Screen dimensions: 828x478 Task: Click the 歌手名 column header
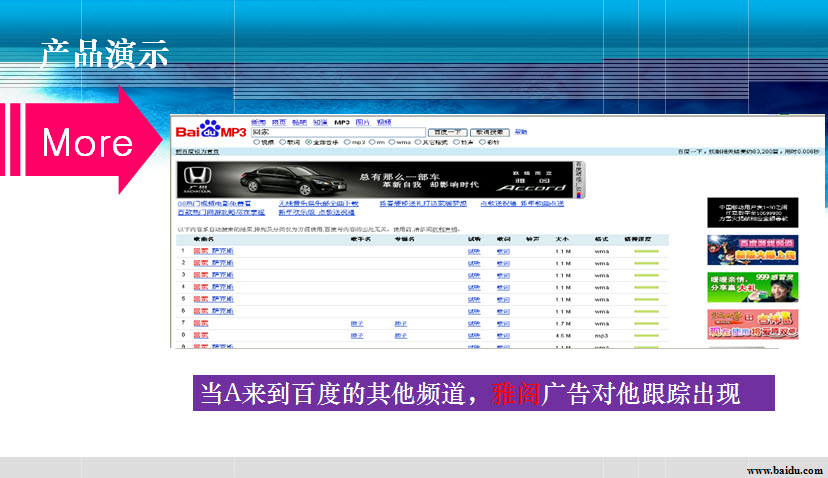click(x=361, y=239)
